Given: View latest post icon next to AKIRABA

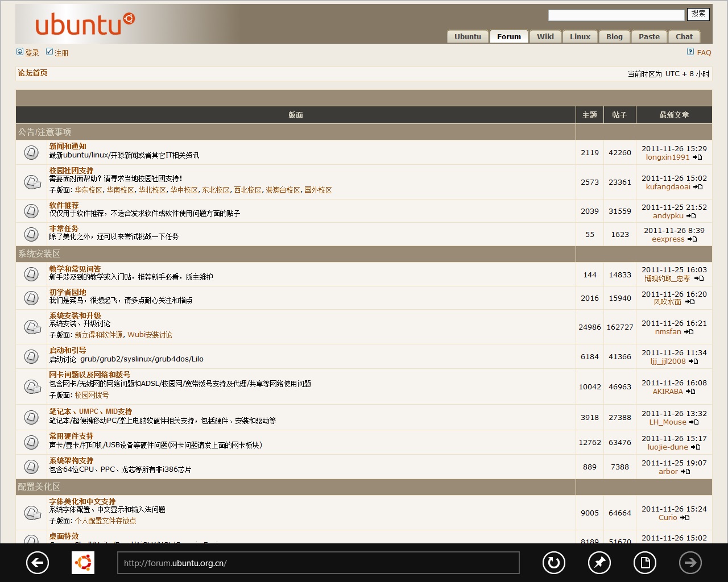Looking at the screenshot, I should pyautogui.click(x=690, y=392).
